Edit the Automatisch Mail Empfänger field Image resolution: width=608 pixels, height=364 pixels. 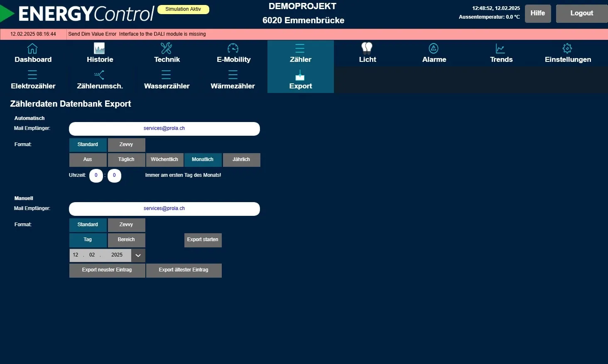[x=164, y=129]
